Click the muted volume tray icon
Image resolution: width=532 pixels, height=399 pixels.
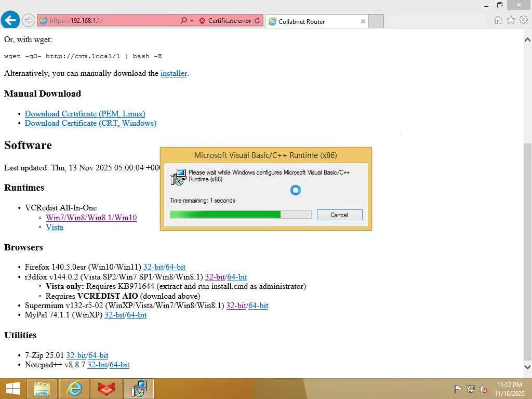[483, 389]
